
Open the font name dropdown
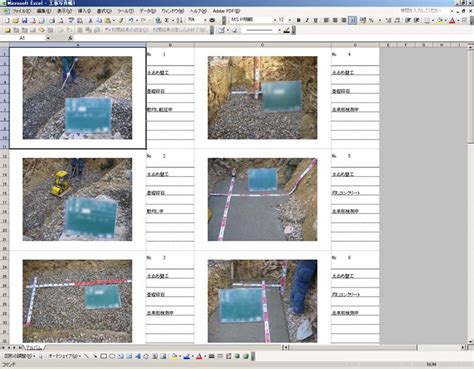point(275,20)
